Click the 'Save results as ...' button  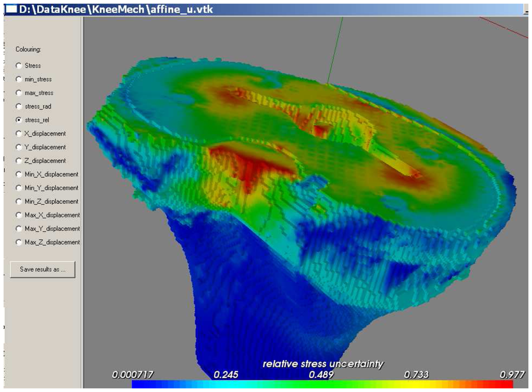pos(43,270)
